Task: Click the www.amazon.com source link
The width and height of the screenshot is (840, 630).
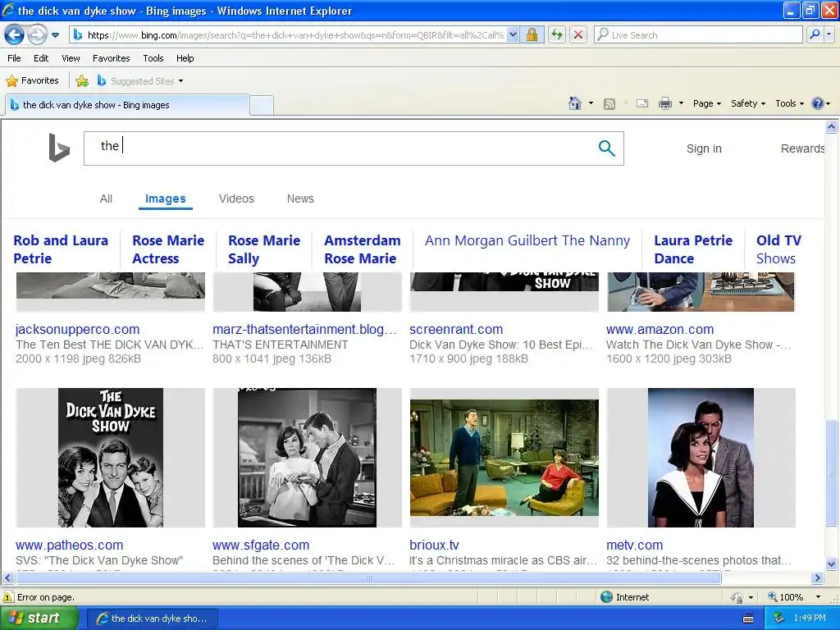Action: pyautogui.click(x=660, y=329)
